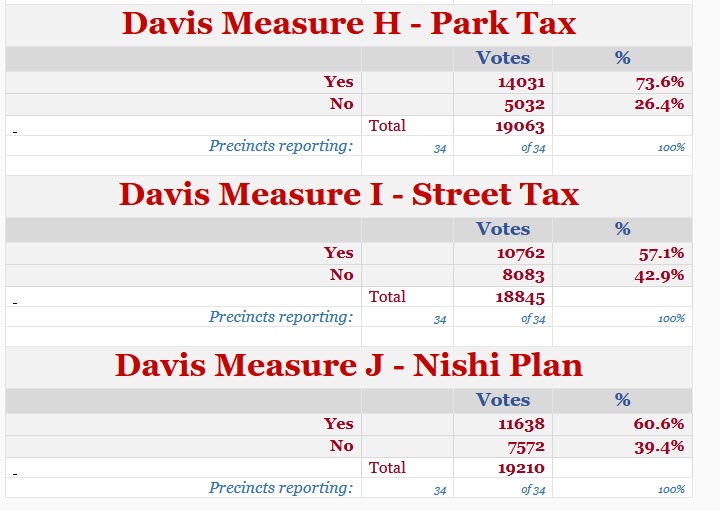
Task: Select the 5032 No votes cell
Action: [x=523, y=104]
